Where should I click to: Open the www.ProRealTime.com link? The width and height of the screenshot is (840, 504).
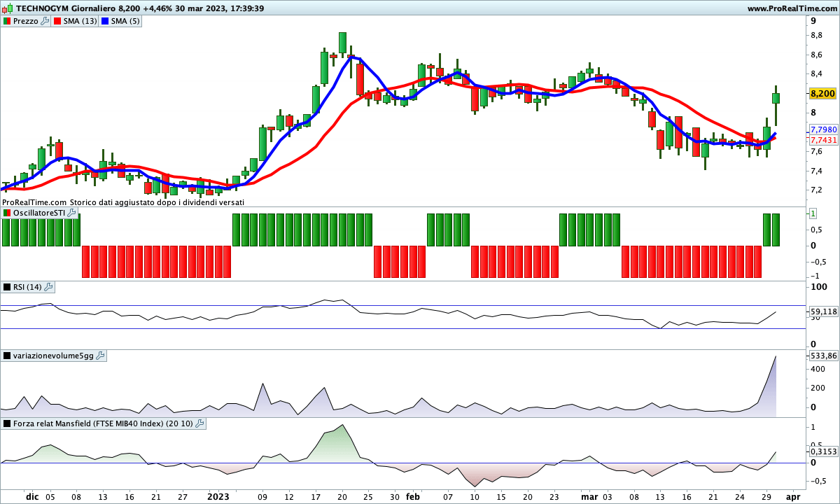tap(791, 8)
